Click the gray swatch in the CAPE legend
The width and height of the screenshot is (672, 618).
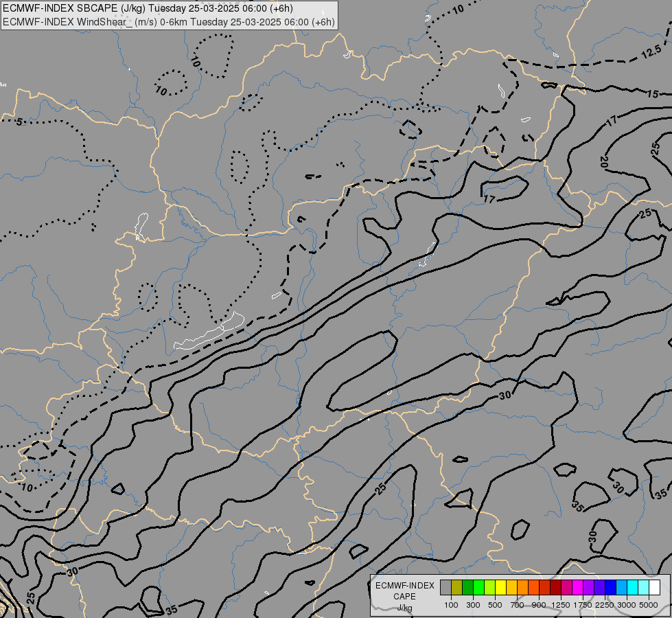click(445, 588)
